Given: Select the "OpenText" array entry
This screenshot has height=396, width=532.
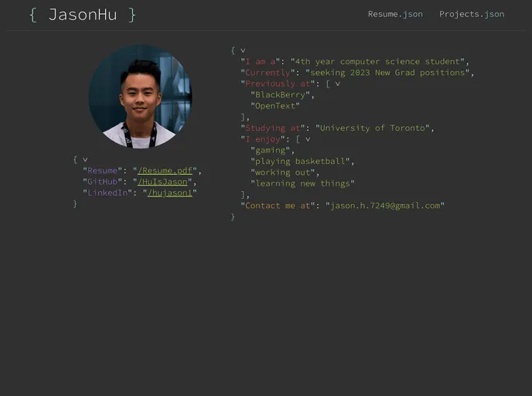Looking at the screenshot, I should pos(275,106).
